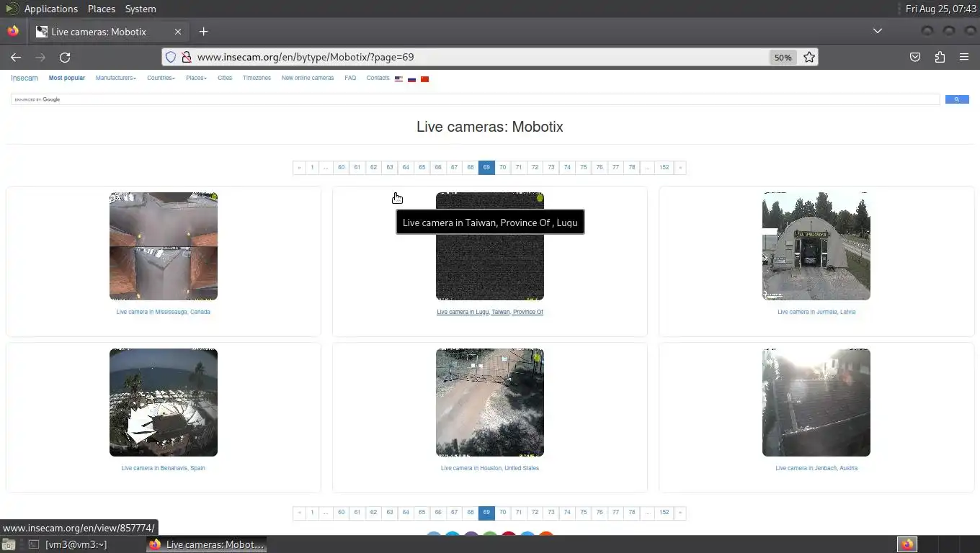This screenshot has height=553, width=980.
Task: Save page to Pocket
Action: pyautogui.click(x=915, y=57)
